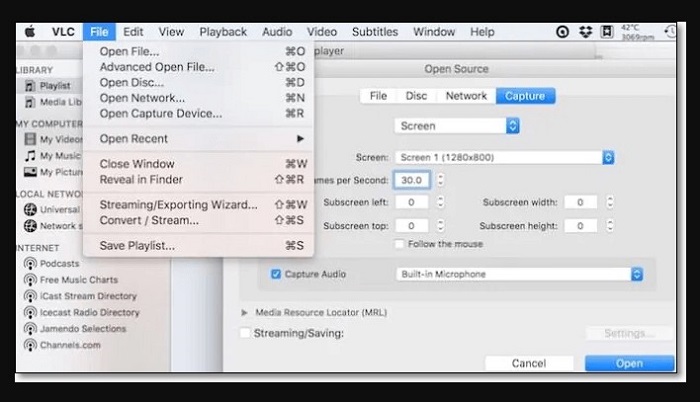
Task: Choose Reveal in Finder menu item
Action: pos(198,180)
